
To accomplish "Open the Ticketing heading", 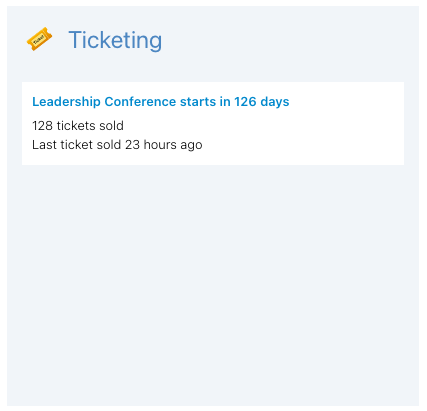I will click(115, 40).
